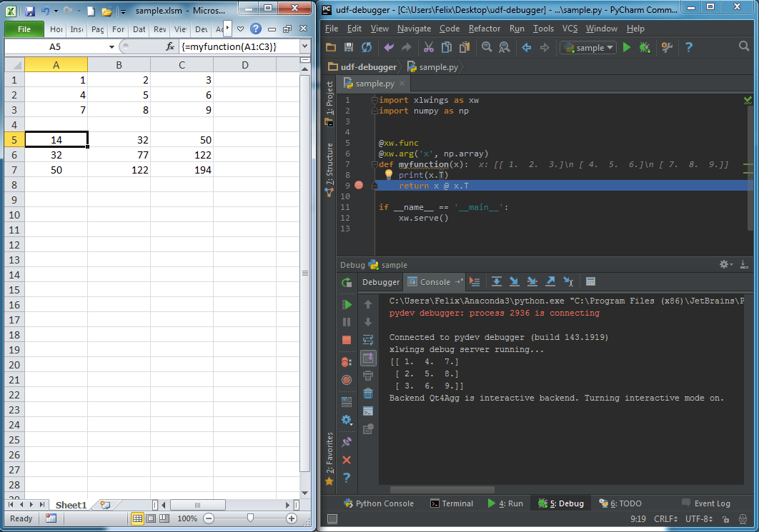This screenshot has width=759, height=532.
Task: Show execution point in debugger toolbar
Action: (475, 281)
